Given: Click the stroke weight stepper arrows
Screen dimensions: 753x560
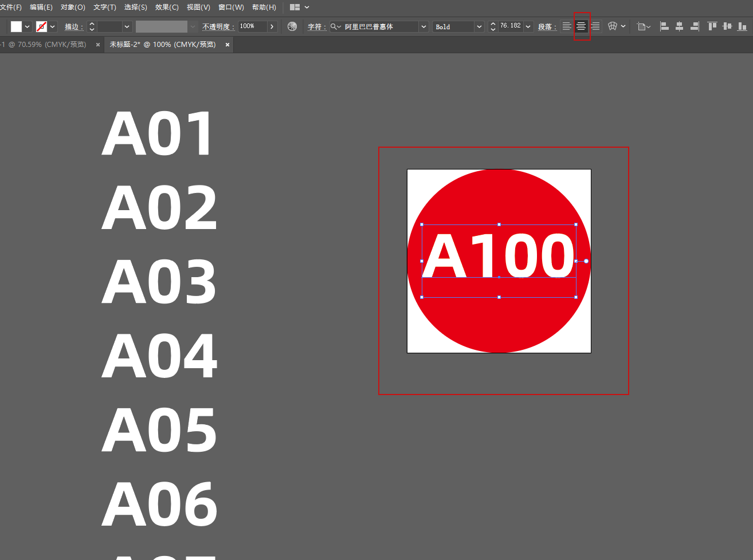Looking at the screenshot, I should click(92, 26).
